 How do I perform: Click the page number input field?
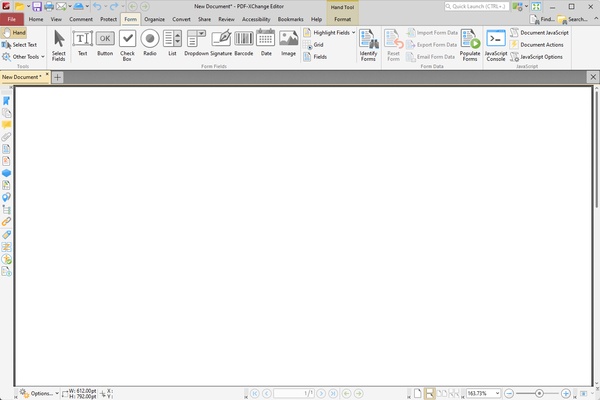pos(294,393)
